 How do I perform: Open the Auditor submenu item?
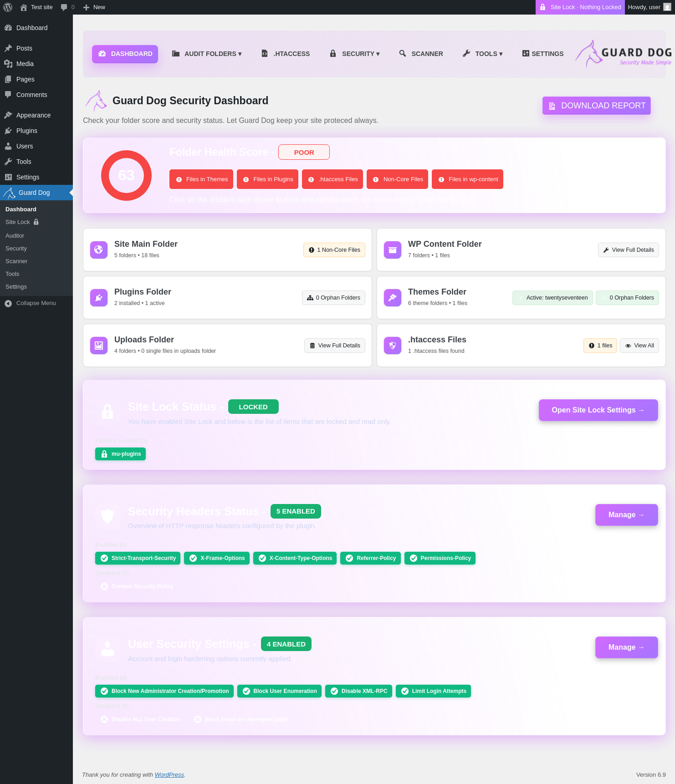point(36,236)
